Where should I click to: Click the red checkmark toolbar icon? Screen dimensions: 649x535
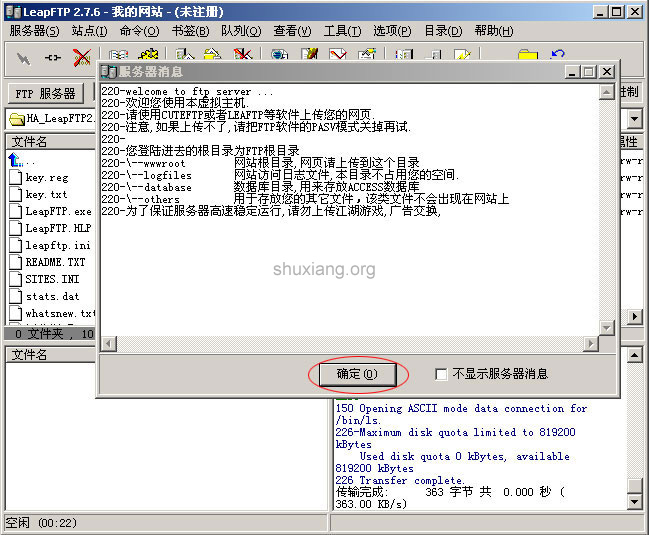coord(338,54)
